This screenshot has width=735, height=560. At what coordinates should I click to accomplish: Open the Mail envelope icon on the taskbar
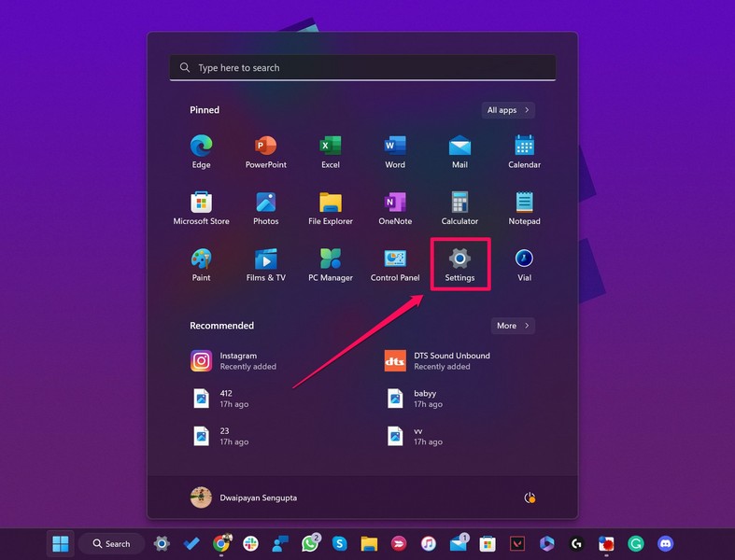pos(459,543)
